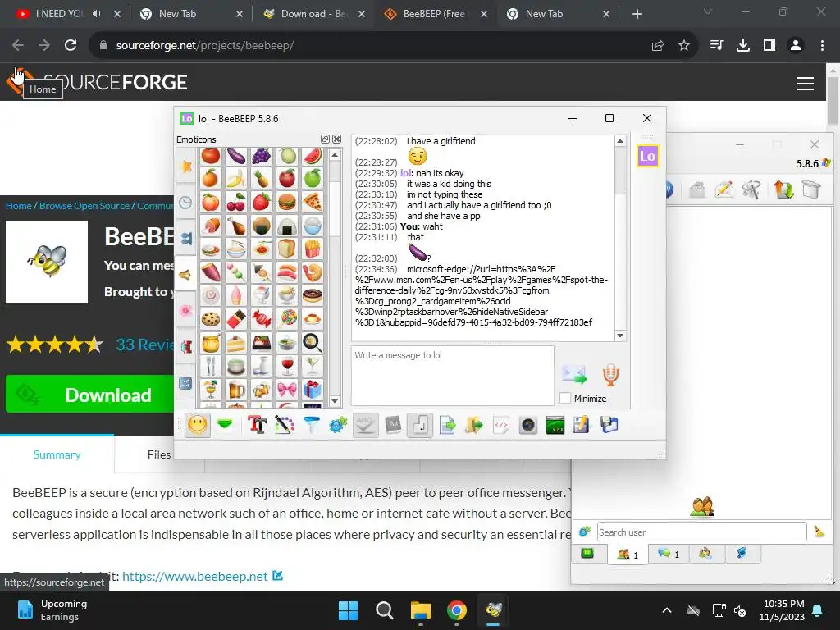Click the purple Lo user avatar
Screen dimensions: 840x630
[647, 156]
